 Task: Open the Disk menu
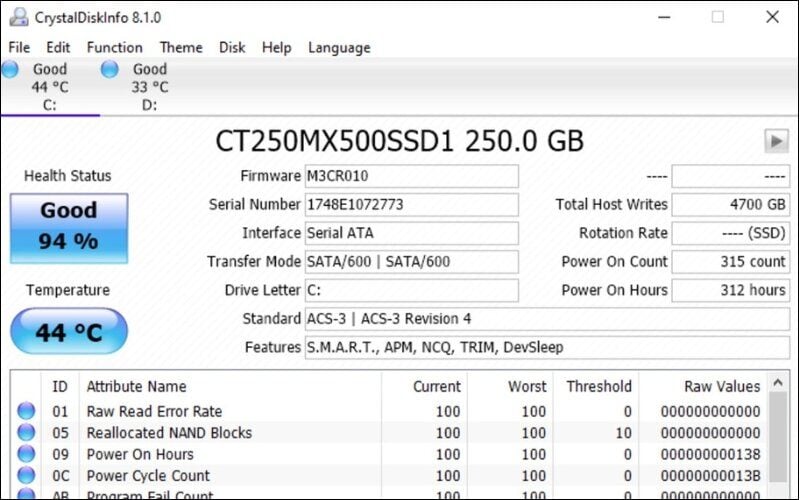pyautogui.click(x=232, y=47)
